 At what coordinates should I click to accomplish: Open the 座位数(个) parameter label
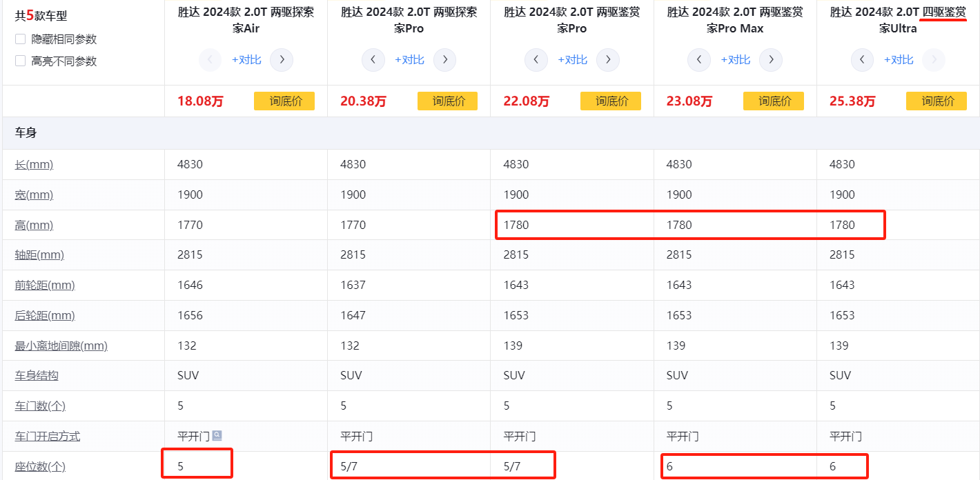click(40, 467)
